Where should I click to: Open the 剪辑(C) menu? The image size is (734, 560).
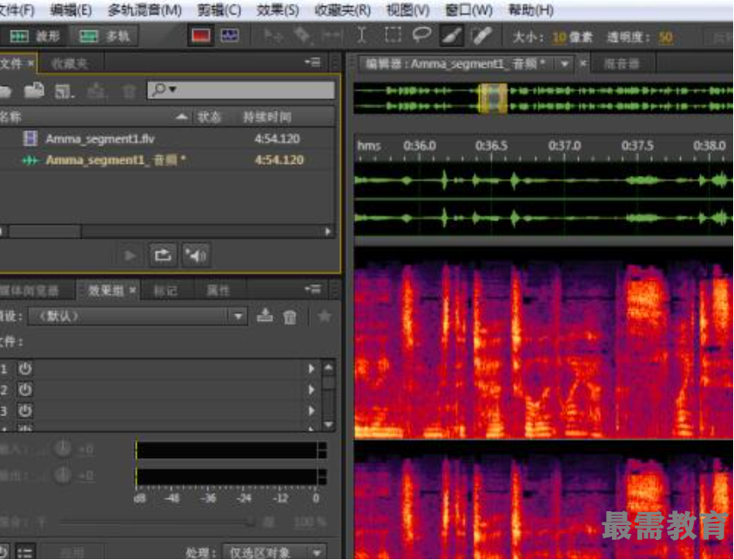[219, 10]
